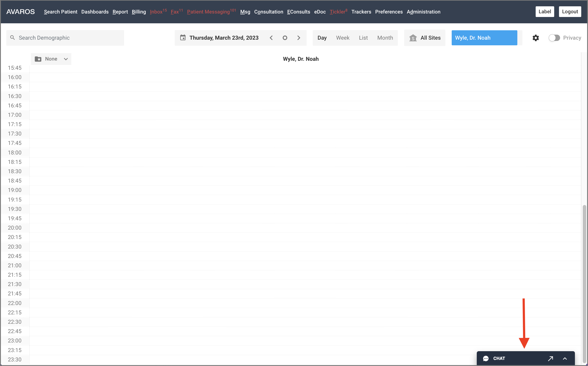Open EConsults menu item
Screen dimensions: 588x366
299,12
